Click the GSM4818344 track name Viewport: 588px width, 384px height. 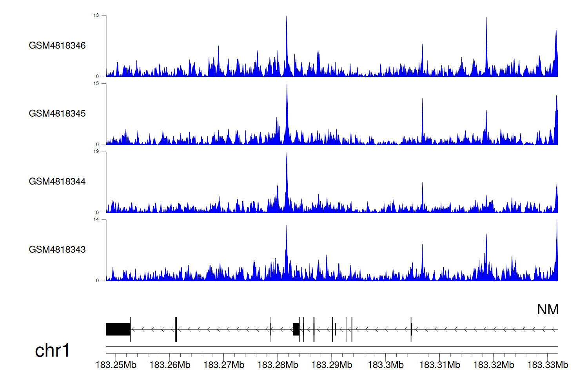click(x=57, y=181)
